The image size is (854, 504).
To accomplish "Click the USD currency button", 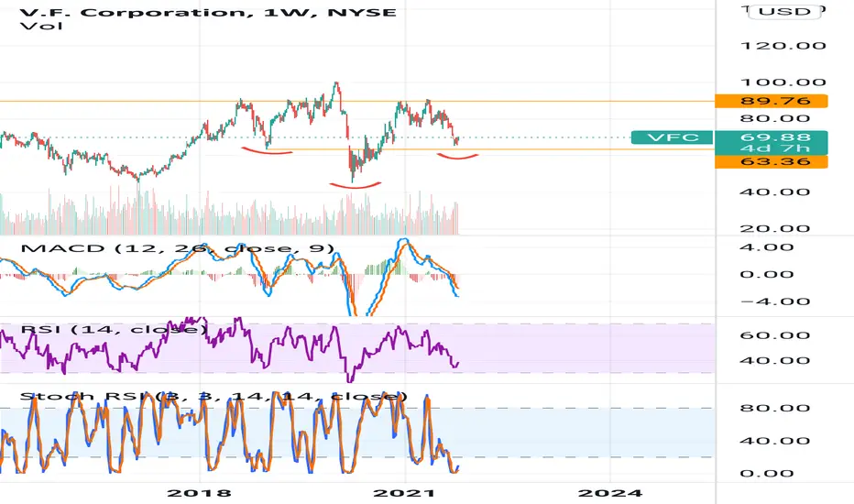I will [784, 11].
